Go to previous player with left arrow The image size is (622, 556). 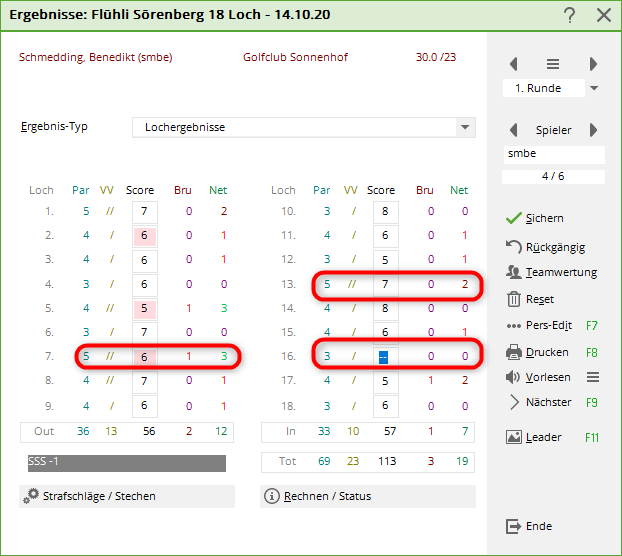[x=514, y=130]
